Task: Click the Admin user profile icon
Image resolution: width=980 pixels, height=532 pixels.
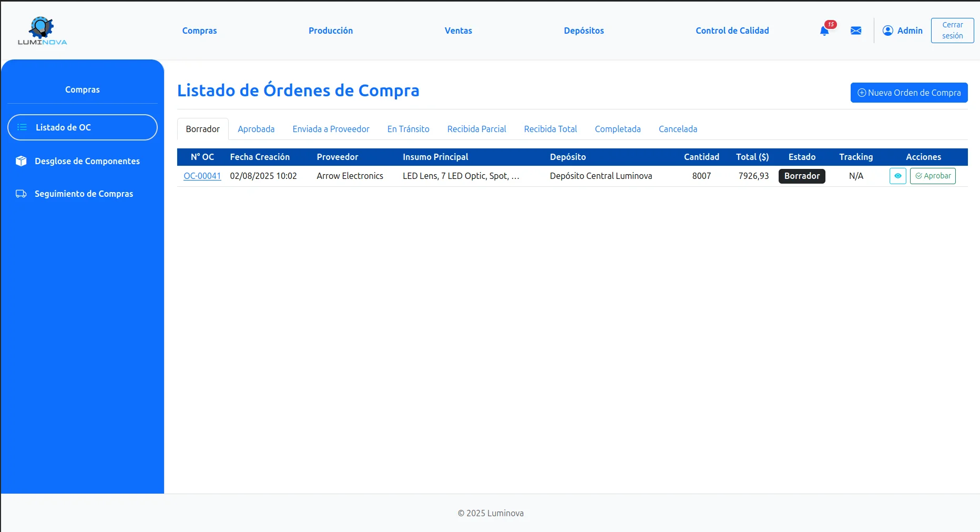Action: (x=887, y=31)
